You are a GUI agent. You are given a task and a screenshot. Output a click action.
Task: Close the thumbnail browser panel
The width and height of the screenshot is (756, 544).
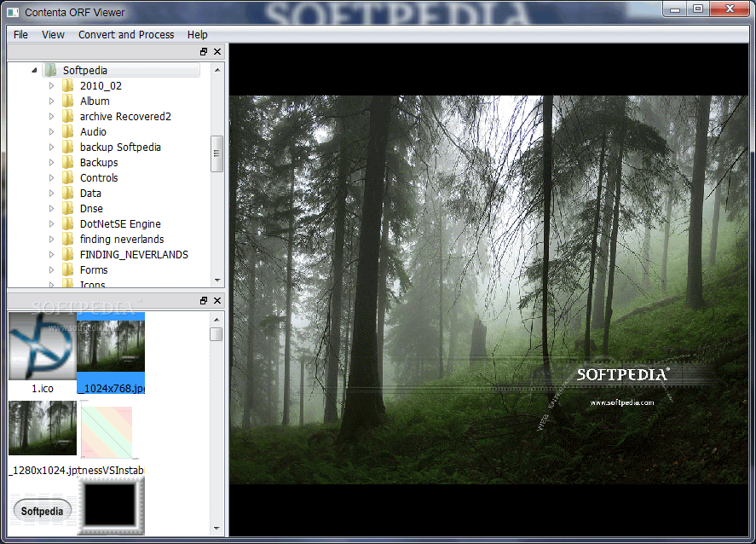[x=217, y=300]
